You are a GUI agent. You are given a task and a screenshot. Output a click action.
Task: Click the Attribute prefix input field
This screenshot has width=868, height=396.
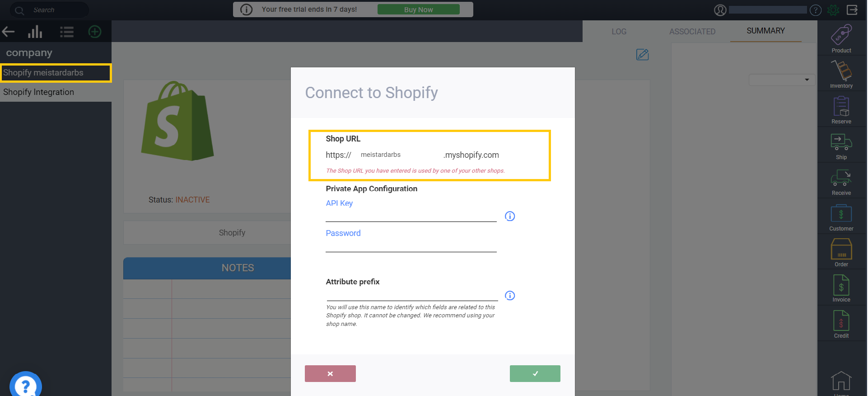click(x=412, y=295)
